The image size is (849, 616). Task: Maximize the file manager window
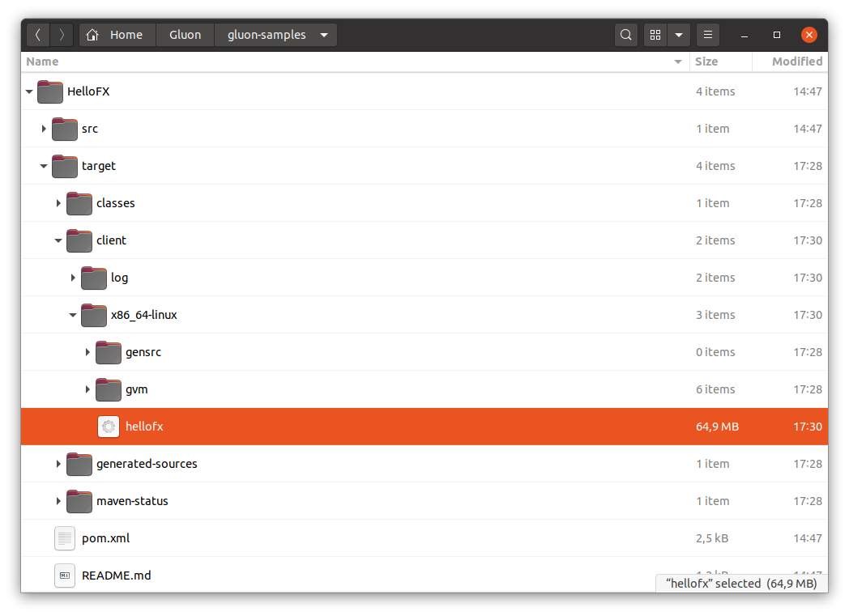click(x=777, y=35)
